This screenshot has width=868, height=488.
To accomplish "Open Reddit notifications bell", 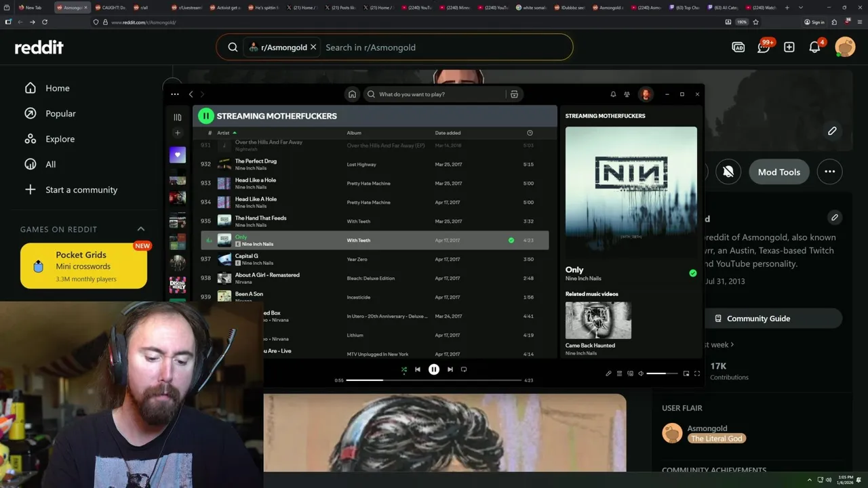I will (816, 47).
